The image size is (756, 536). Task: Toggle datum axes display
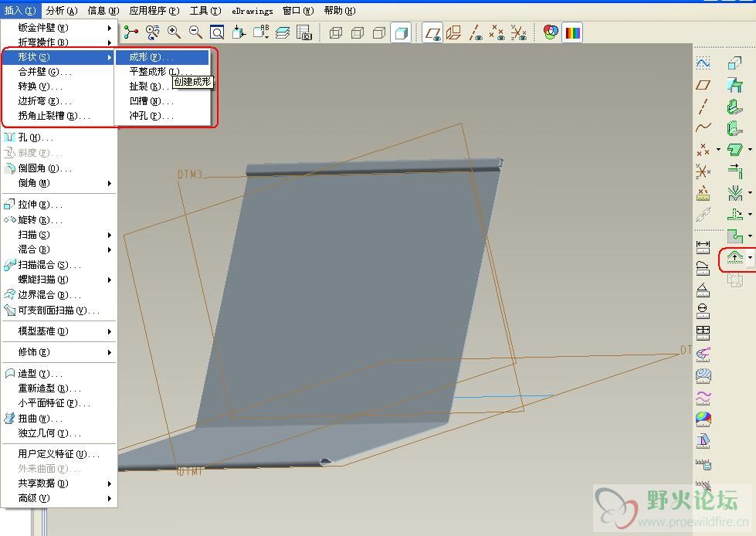coord(476,32)
